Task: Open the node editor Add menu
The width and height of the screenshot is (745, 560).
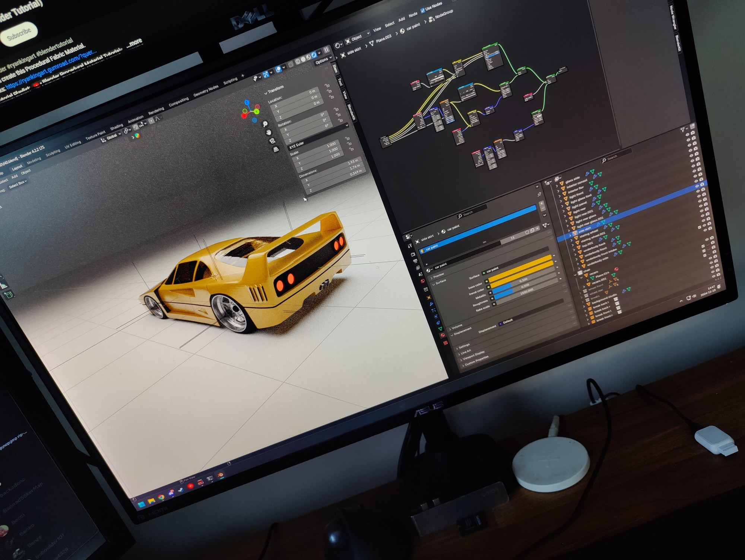Action: pos(402,19)
